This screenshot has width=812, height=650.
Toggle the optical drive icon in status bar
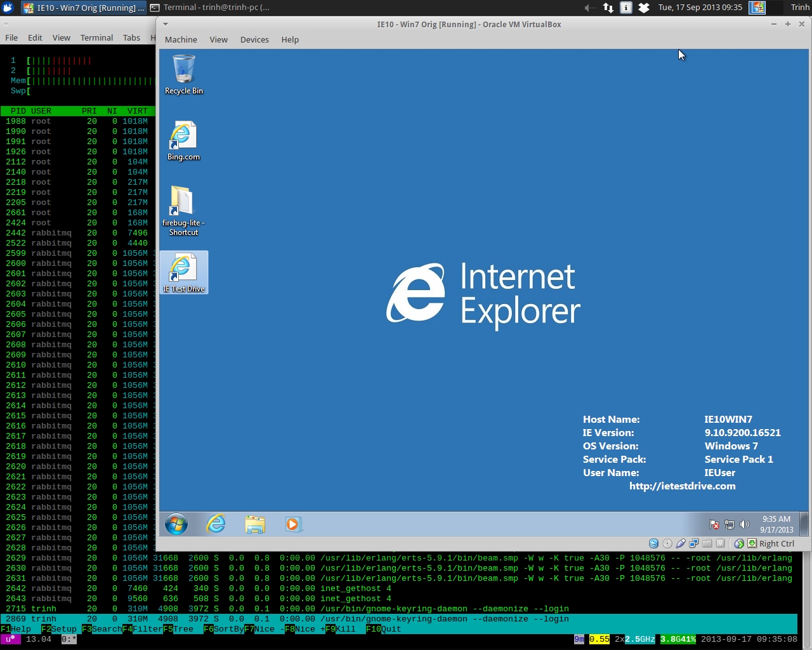pos(667,543)
